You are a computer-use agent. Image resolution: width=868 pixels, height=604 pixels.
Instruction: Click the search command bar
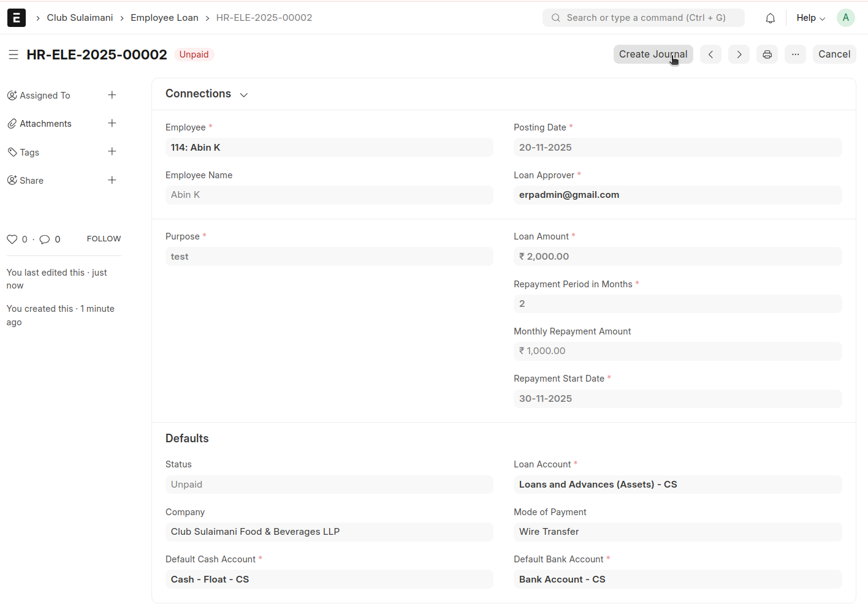click(643, 18)
